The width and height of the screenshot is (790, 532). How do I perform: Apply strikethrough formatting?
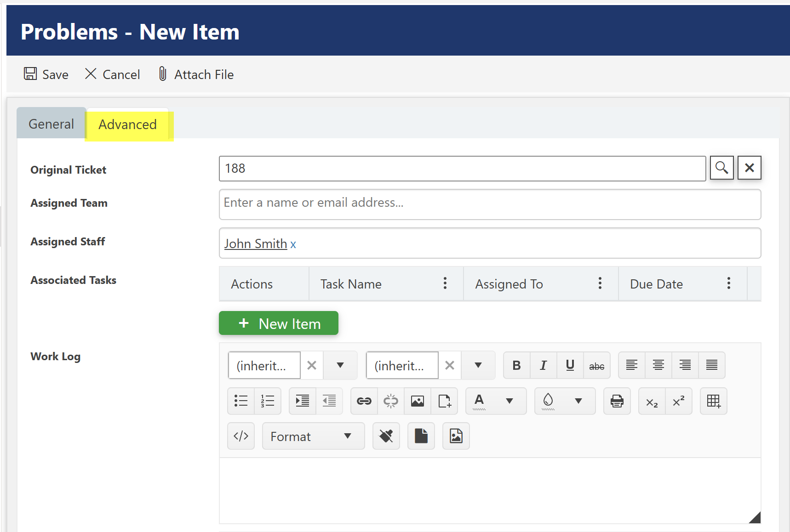tap(596, 365)
